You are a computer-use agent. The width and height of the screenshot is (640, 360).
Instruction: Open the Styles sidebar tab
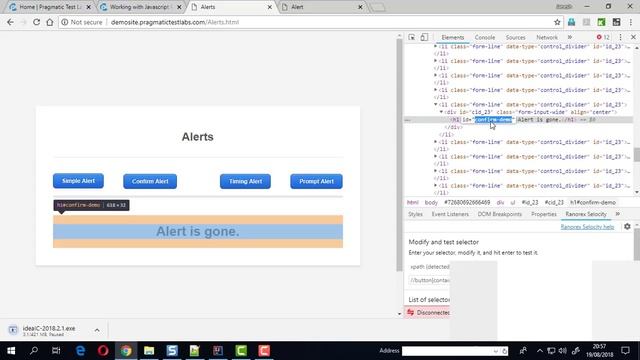coord(416,214)
